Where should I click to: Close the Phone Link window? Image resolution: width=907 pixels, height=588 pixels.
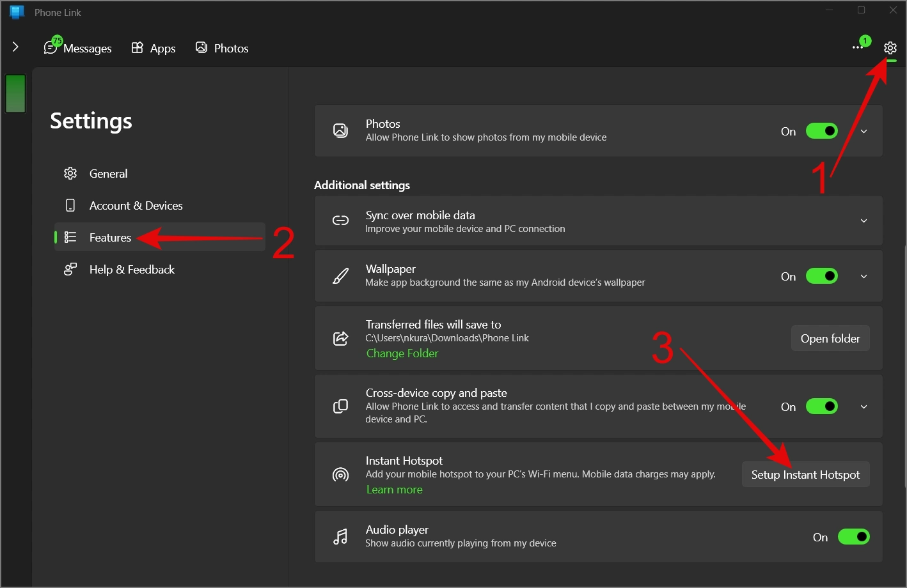(893, 10)
